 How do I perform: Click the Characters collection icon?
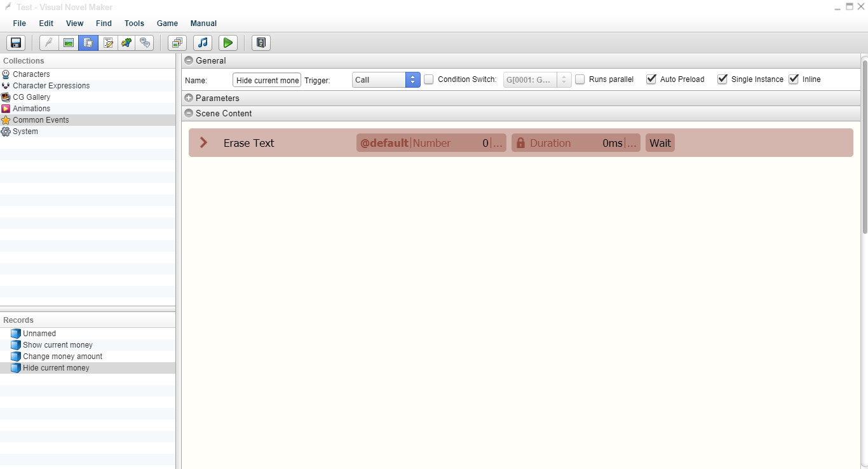click(6, 74)
